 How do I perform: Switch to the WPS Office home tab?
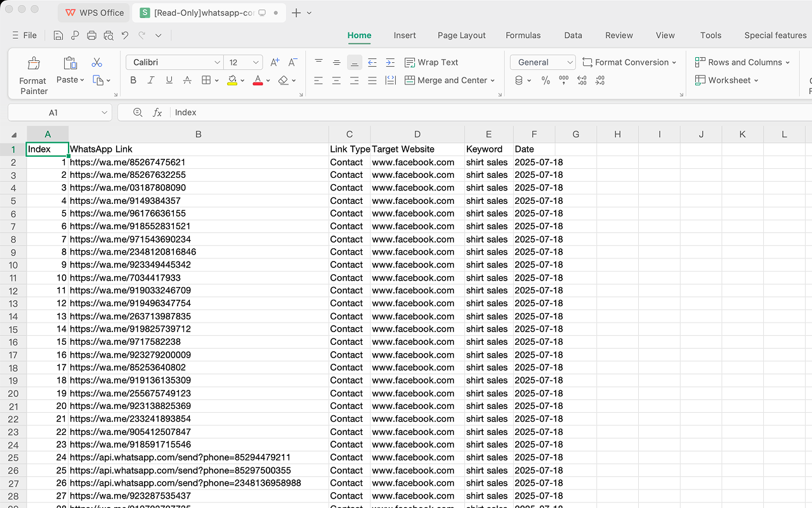pos(94,13)
